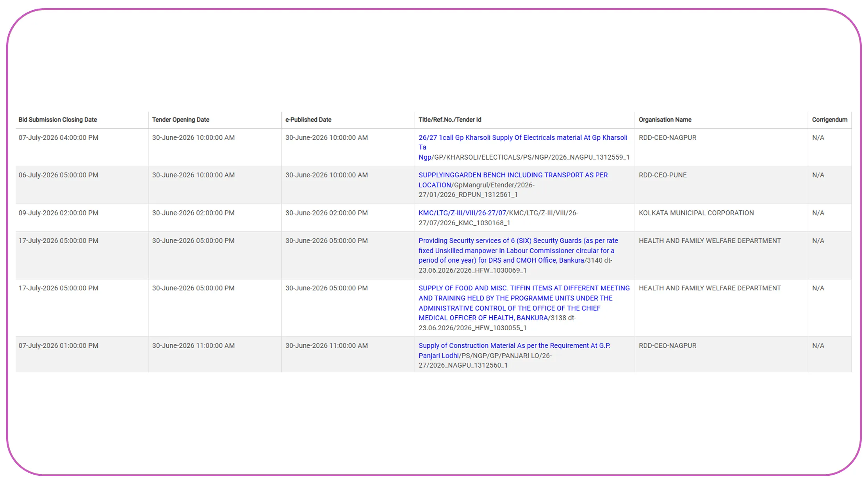This screenshot has width=868, height=484.
Task: Click RDD-CEO-NAGPUR in the Panjari Lodhi row
Action: [x=667, y=345]
